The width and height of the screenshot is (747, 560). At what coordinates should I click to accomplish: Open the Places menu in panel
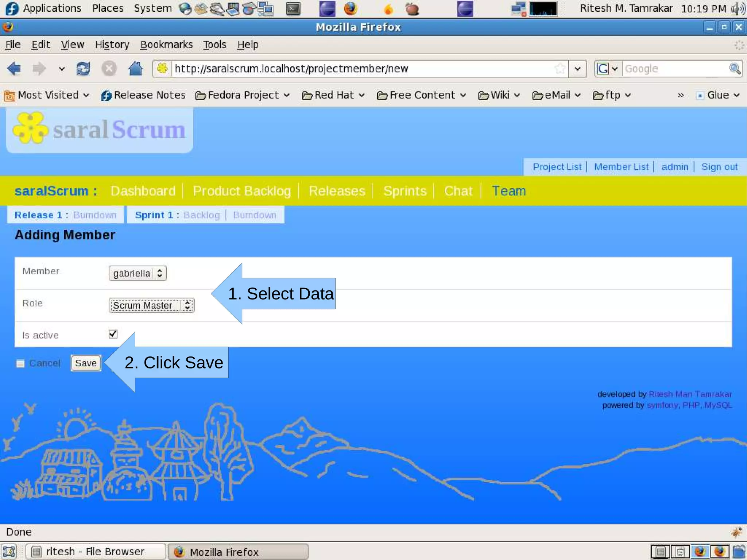click(x=108, y=8)
